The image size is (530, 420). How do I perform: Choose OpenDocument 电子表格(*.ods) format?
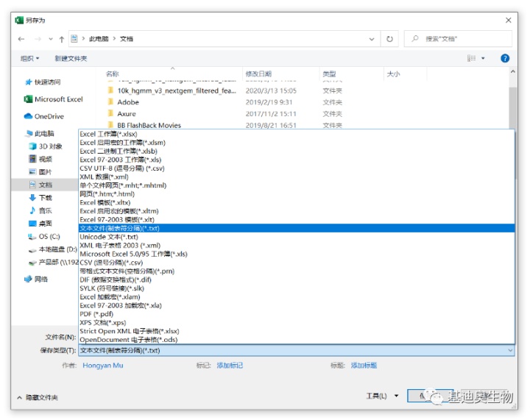point(297,340)
